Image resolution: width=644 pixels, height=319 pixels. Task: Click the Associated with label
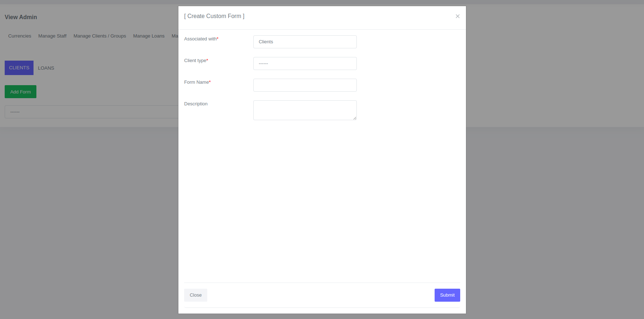pyautogui.click(x=200, y=39)
